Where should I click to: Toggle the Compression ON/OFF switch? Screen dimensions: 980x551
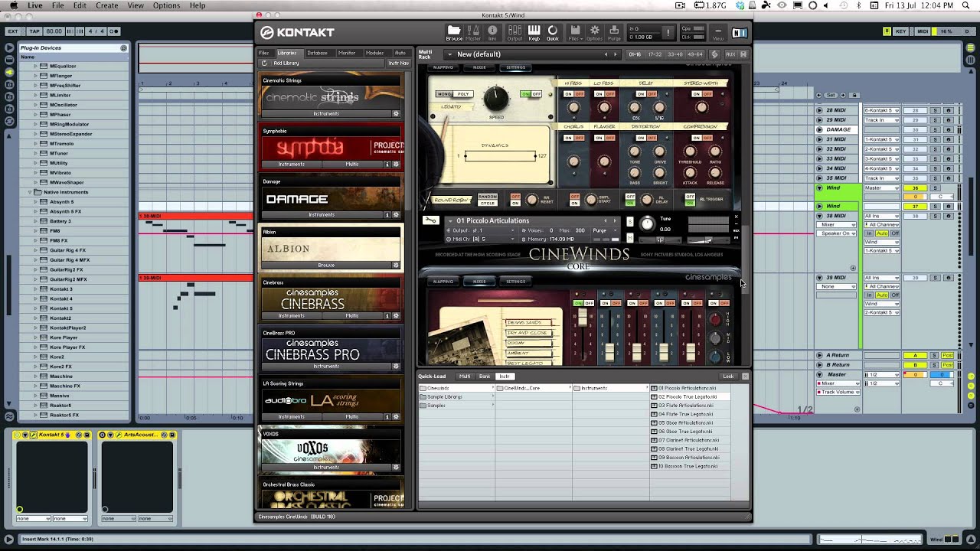pos(701,138)
